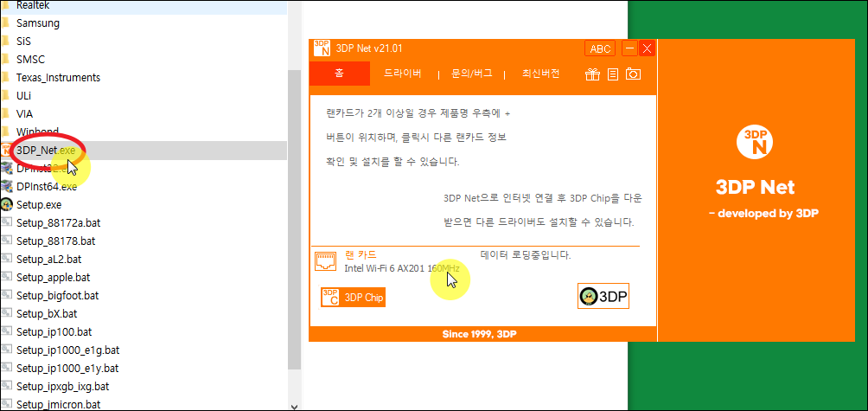Select Setup_aL2.bat file
The height and width of the screenshot is (411, 868).
point(48,260)
